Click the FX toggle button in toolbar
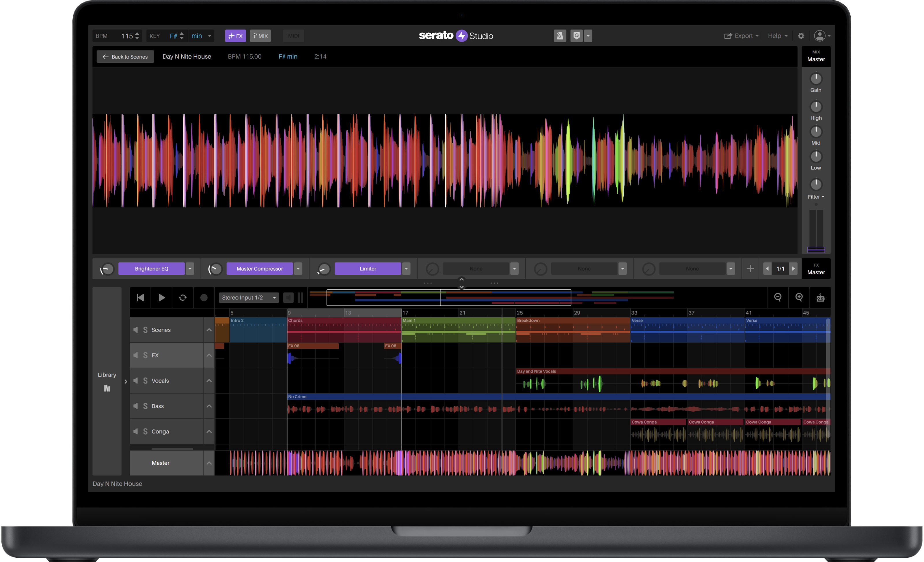The height and width of the screenshot is (562, 924). click(236, 36)
